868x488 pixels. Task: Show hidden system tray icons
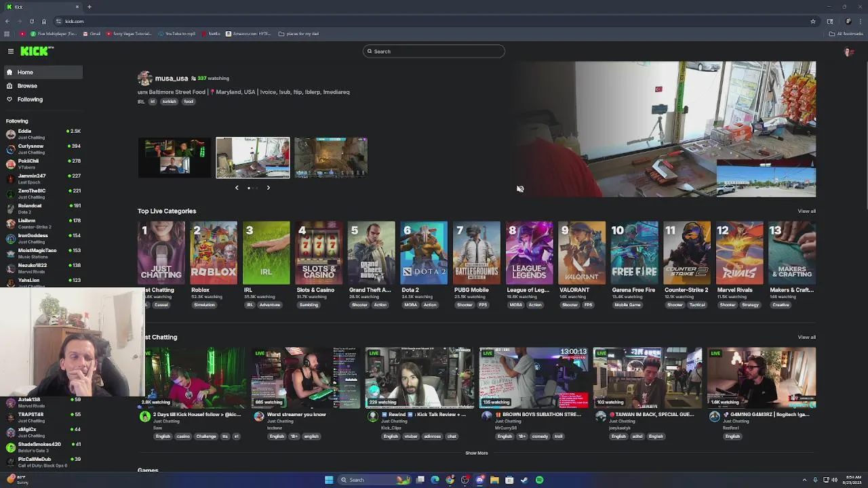[804, 480]
